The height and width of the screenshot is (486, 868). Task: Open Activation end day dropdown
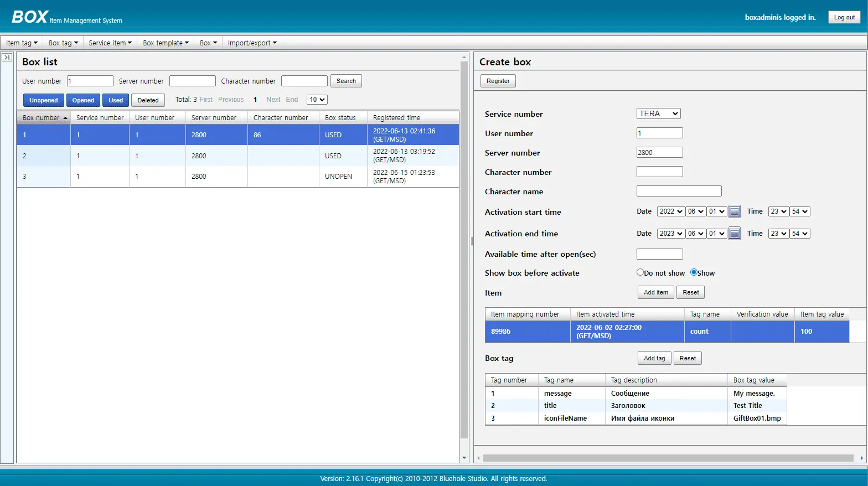pyautogui.click(x=717, y=234)
